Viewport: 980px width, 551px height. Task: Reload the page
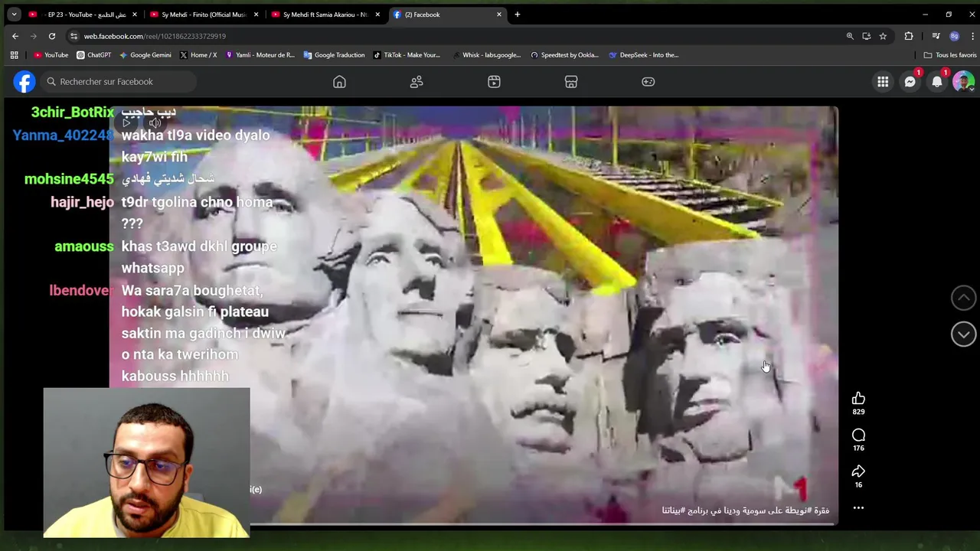52,36
